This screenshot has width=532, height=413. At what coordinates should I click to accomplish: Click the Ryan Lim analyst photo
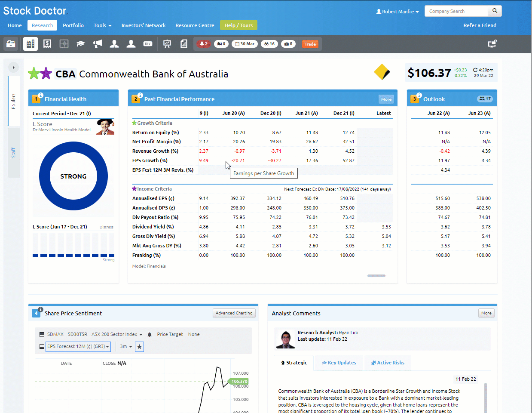[x=286, y=339]
